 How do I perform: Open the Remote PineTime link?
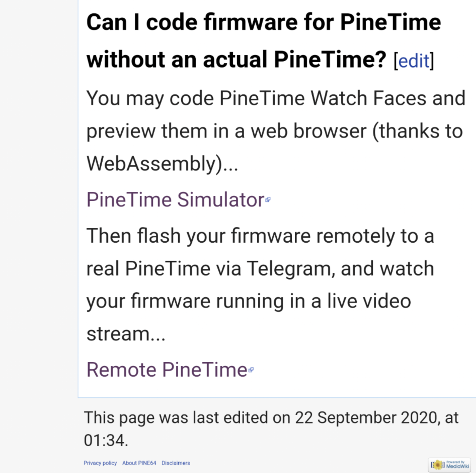(x=166, y=369)
